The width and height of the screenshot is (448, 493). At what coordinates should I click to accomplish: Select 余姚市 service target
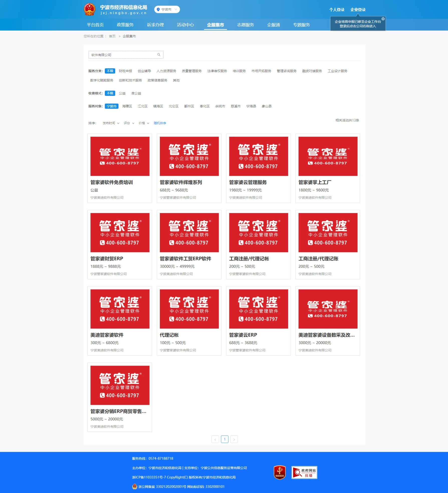220,106
